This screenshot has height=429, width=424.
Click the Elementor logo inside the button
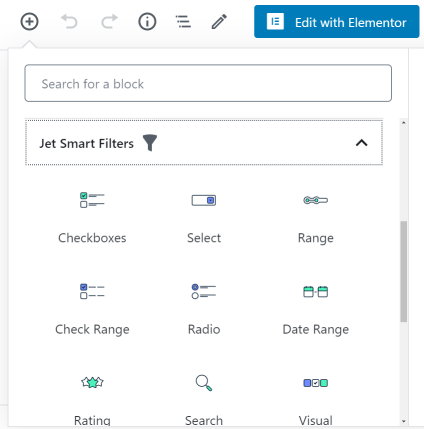275,22
